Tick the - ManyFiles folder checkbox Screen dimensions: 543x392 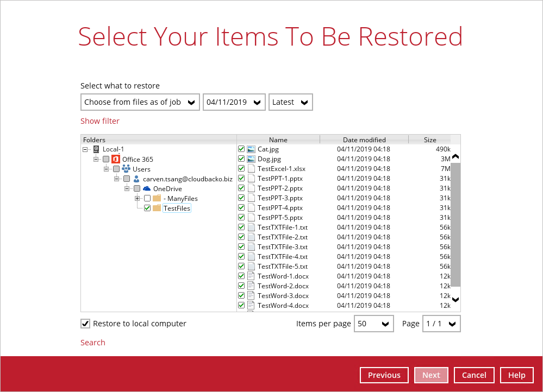tap(147, 198)
